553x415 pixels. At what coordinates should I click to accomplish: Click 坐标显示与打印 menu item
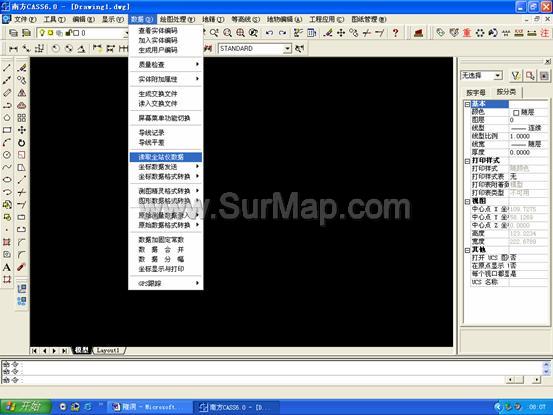(x=165, y=269)
